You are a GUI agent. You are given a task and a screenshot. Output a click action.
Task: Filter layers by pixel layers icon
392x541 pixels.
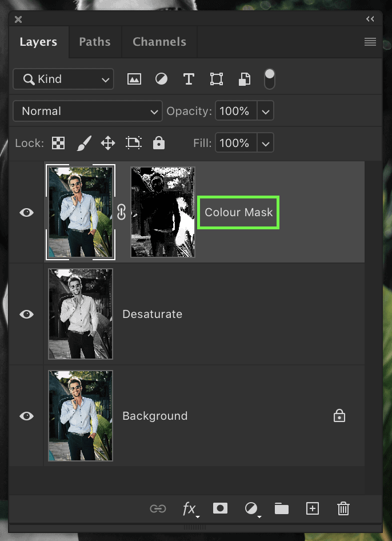134,79
